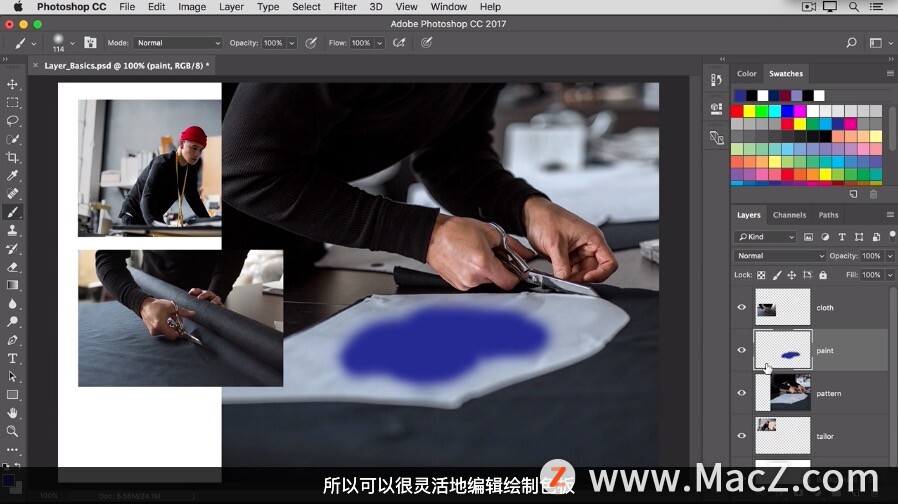Image resolution: width=898 pixels, height=504 pixels.
Task: Open the Layer menu
Action: (231, 7)
